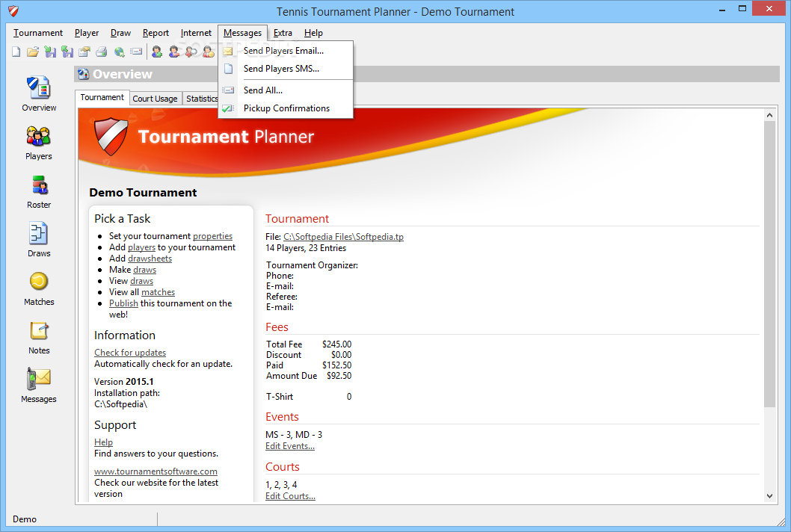Open Notes in the sidebar

click(x=39, y=331)
